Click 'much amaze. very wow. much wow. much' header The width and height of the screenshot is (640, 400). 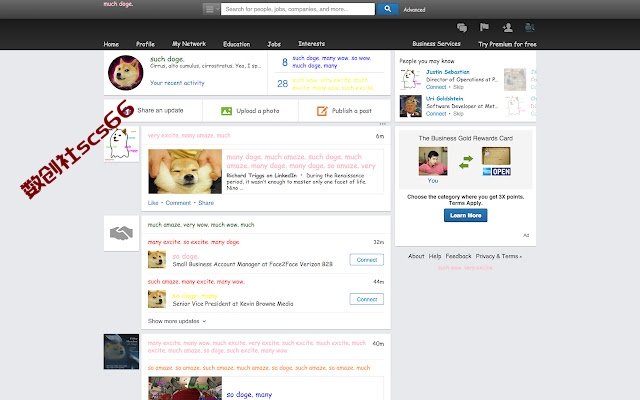pos(201,225)
